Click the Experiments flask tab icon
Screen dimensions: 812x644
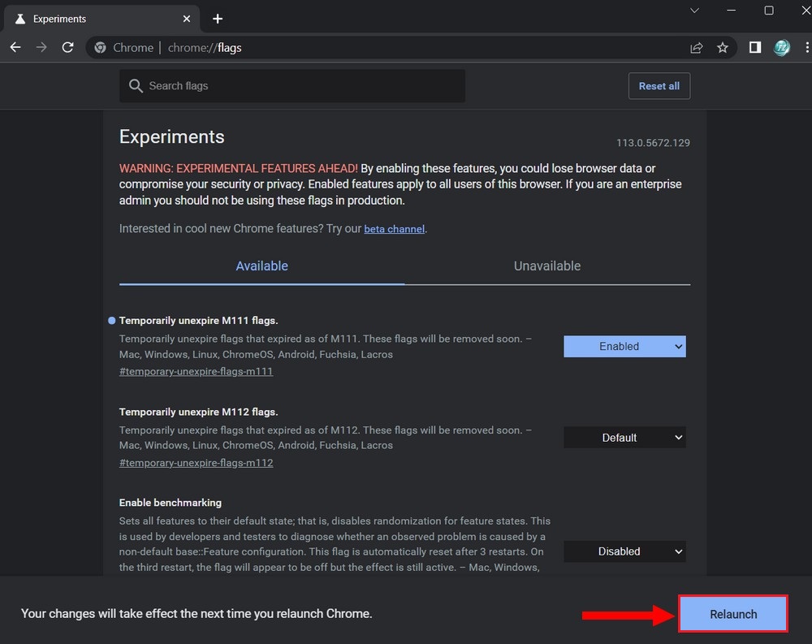point(20,19)
